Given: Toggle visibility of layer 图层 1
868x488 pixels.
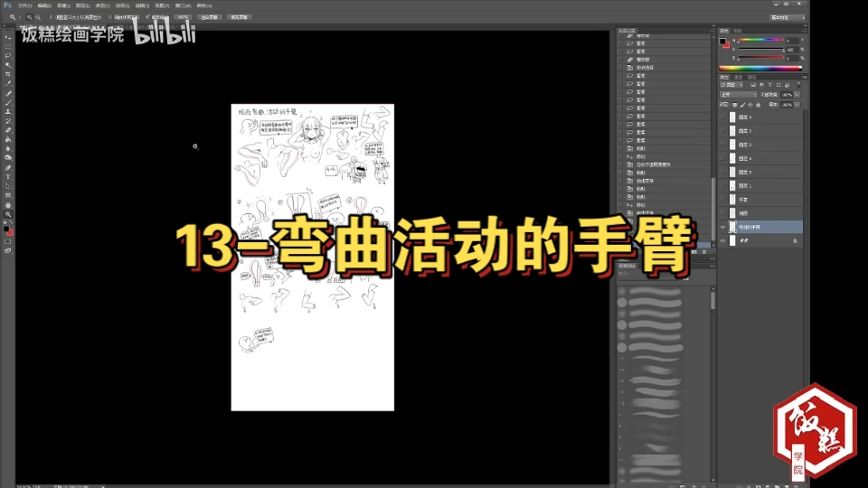Looking at the screenshot, I should pyautogui.click(x=722, y=186).
